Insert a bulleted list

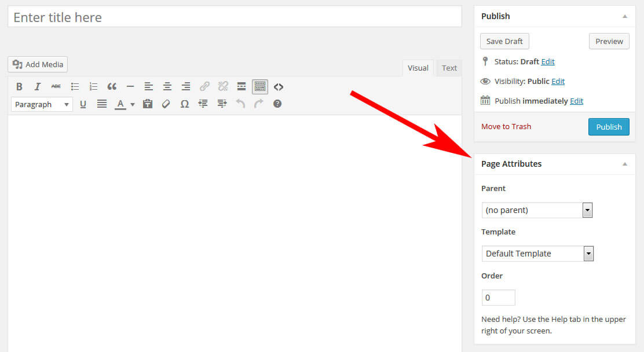(x=75, y=86)
